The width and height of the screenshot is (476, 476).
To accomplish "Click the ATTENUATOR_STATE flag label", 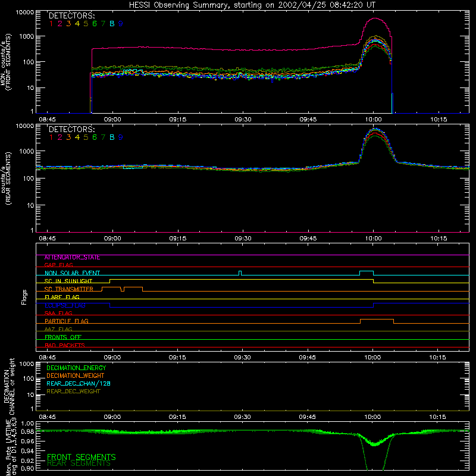I will click(x=72, y=258).
